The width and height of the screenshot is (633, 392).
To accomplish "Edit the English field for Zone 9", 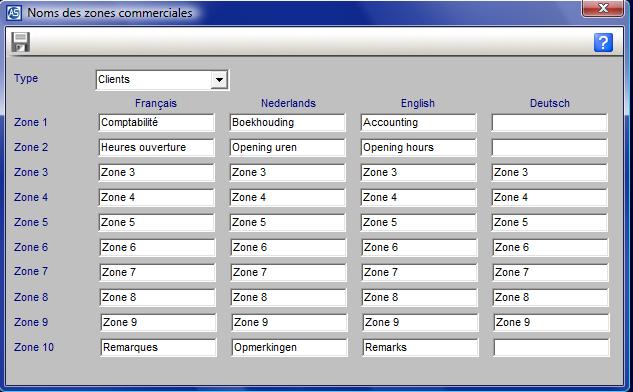I will pyautogui.click(x=420, y=323).
